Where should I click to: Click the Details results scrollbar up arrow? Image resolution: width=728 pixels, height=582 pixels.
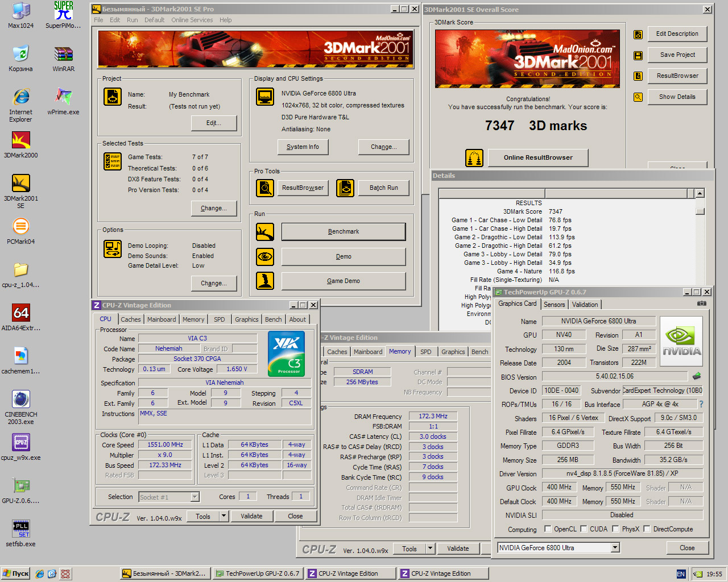(700, 194)
